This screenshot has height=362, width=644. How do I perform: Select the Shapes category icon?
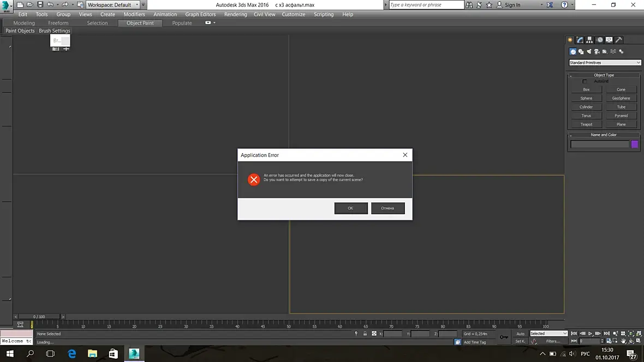click(581, 52)
